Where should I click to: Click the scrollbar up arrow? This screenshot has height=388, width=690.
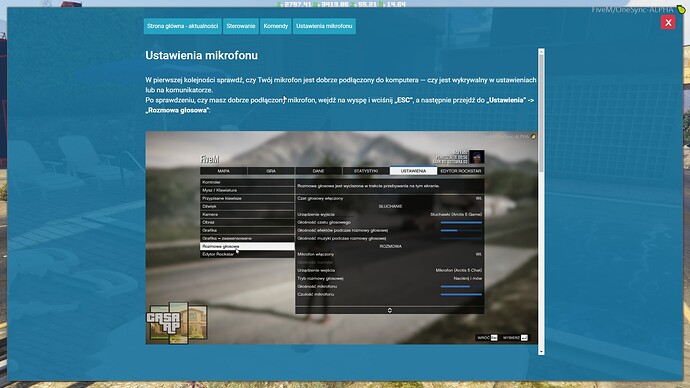541,52
